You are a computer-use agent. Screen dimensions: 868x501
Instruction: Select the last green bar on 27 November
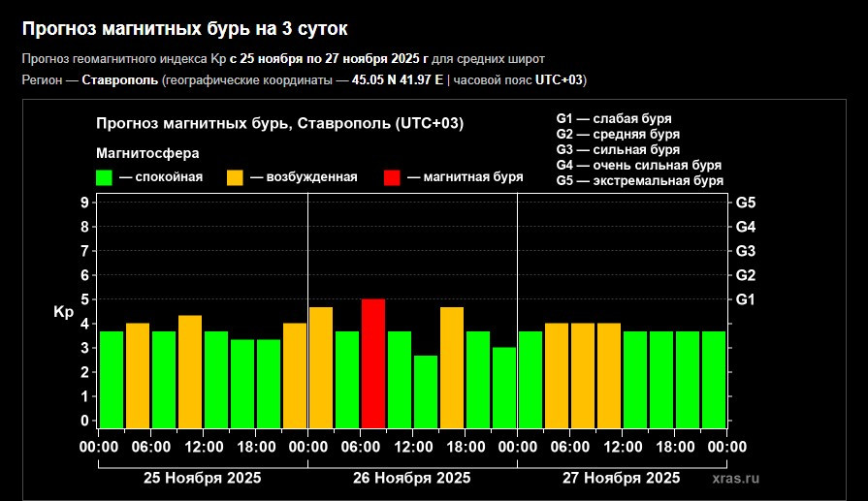coord(714,379)
